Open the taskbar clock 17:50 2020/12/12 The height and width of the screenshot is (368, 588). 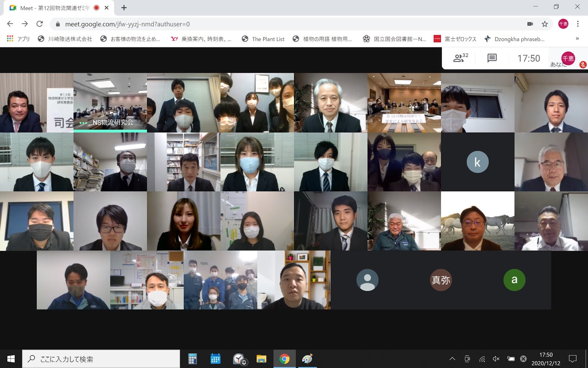[x=546, y=359]
